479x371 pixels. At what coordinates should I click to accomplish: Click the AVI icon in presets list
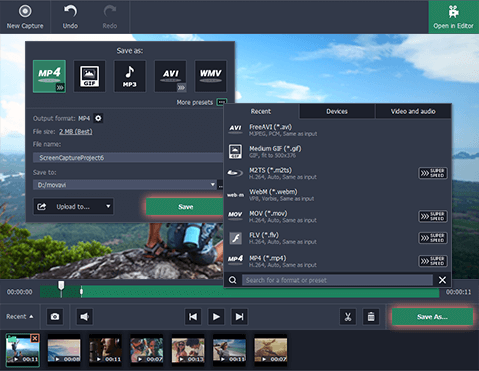pyautogui.click(x=235, y=129)
